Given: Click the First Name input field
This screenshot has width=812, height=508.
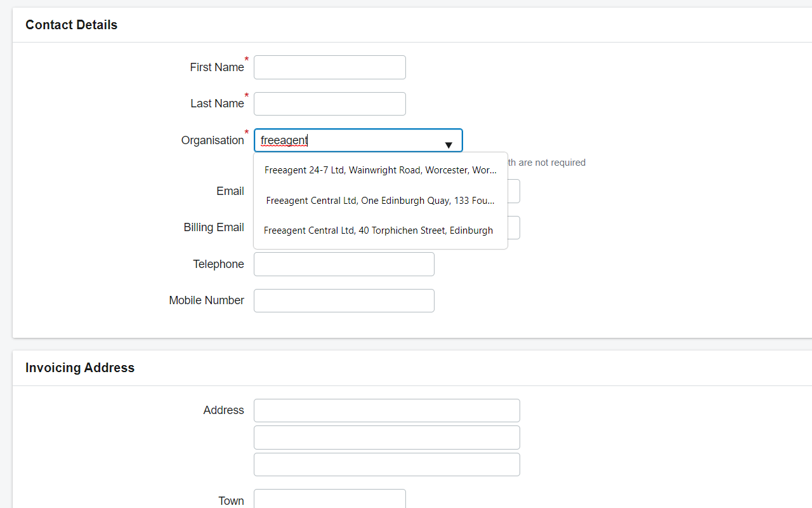Looking at the screenshot, I should [330, 67].
